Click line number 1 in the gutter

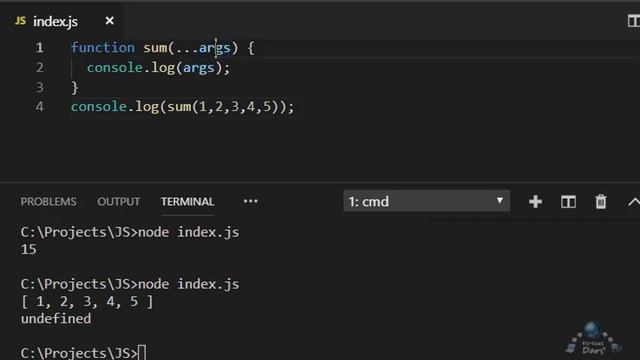click(40, 48)
